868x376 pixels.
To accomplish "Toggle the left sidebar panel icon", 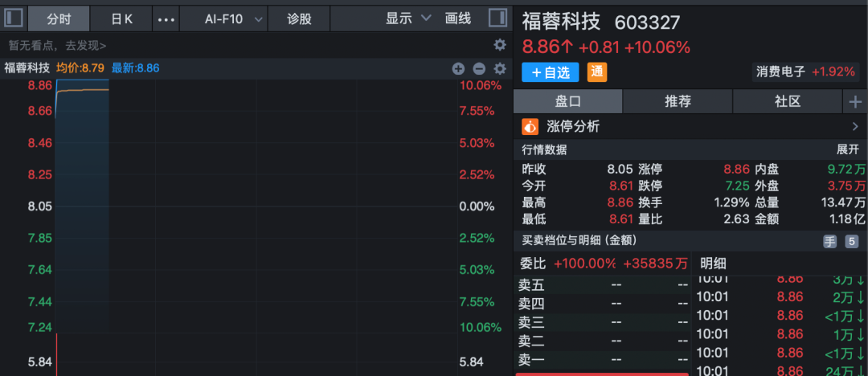I will tap(14, 18).
